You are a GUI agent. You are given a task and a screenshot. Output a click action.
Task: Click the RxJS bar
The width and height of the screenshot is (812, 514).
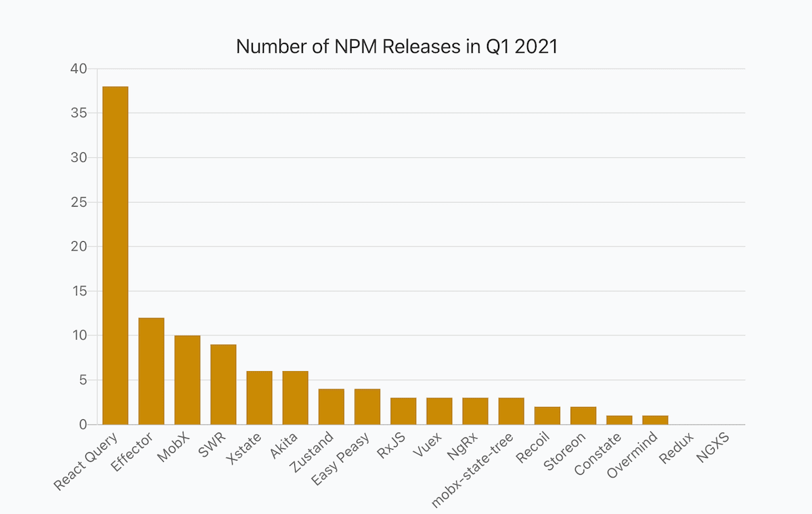click(403, 411)
